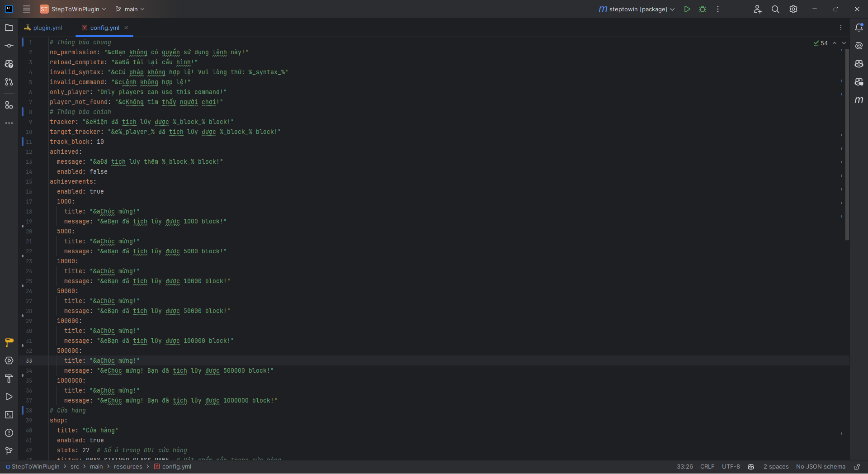Open the Maven tool window
The height and width of the screenshot is (474, 868).
[859, 100]
